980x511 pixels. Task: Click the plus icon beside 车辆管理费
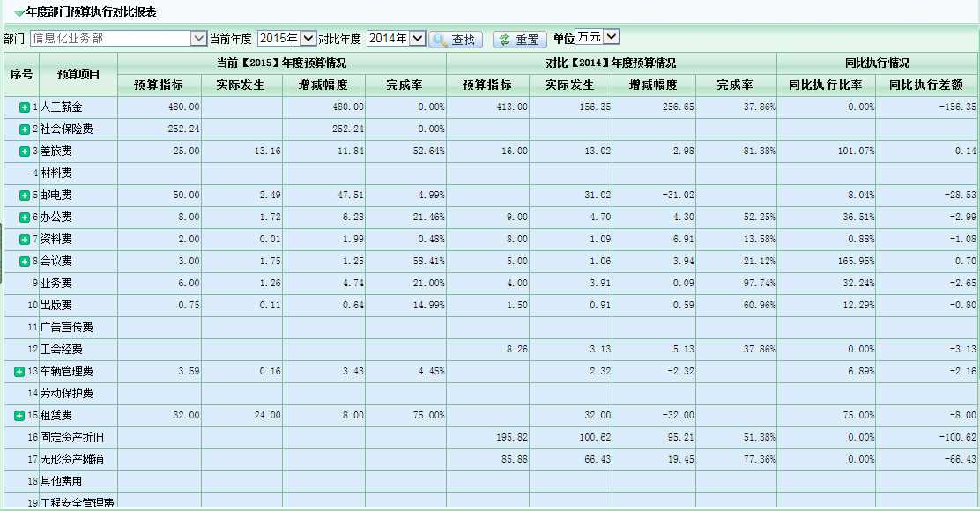click(x=19, y=372)
